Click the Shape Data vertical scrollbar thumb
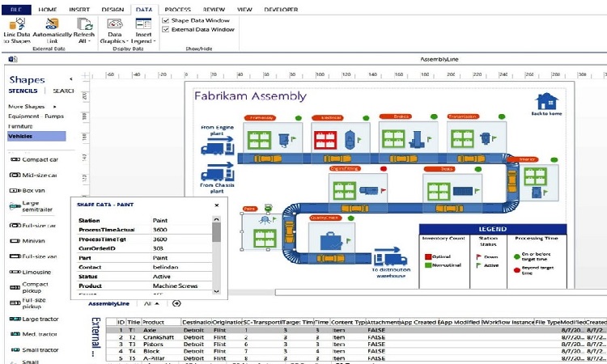The image size is (607, 364). click(217, 232)
